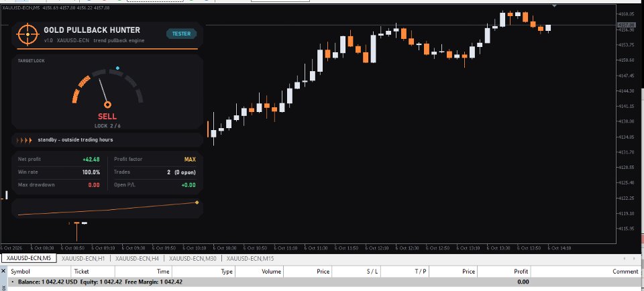Click the 4141.15 price scale label
The width and height of the screenshot is (644, 291).
pyautogui.click(x=626, y=107)
